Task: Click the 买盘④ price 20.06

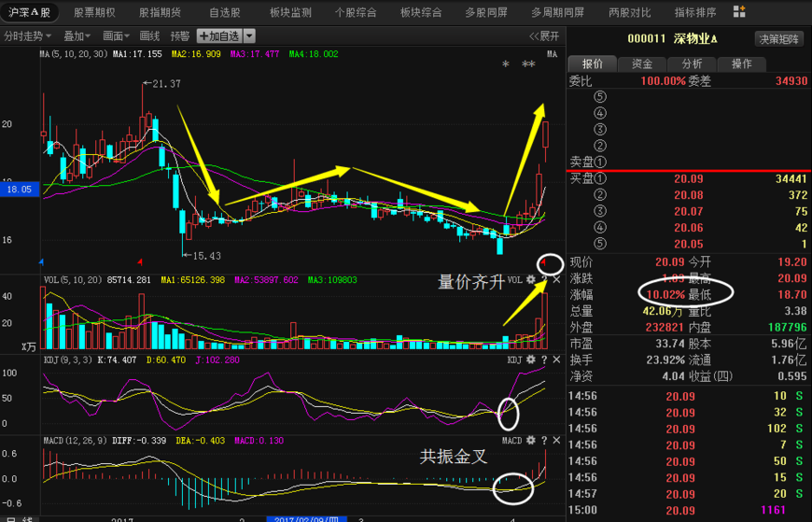Action: click(x=688, y=228)
